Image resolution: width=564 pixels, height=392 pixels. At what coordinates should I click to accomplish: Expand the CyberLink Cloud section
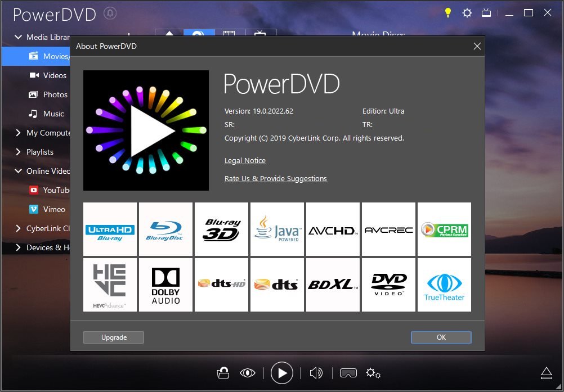coord(18,228)
